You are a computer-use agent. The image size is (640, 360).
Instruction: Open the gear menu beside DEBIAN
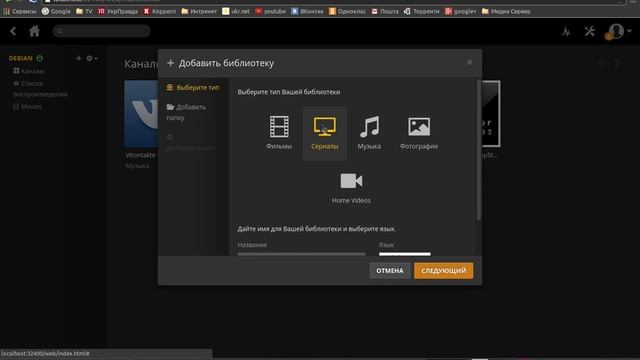tap(91, 58)
